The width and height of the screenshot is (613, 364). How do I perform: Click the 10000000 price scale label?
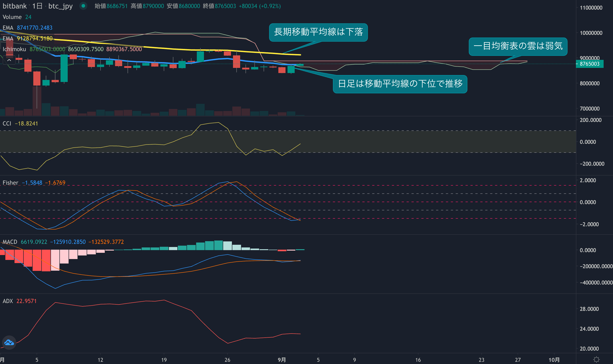point(591,33)
